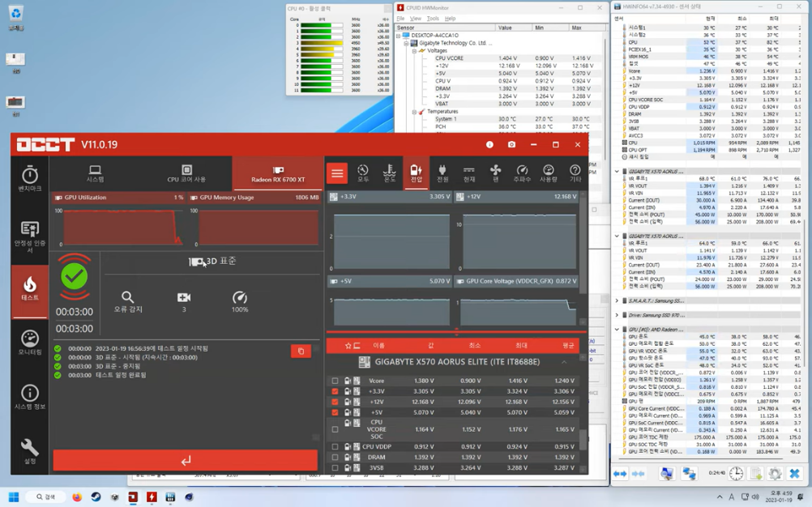Screen dimensions: 812x507
Task: Collapse Gigabyte Technology node in HWMonitor
Action: (x=406, y=44)
